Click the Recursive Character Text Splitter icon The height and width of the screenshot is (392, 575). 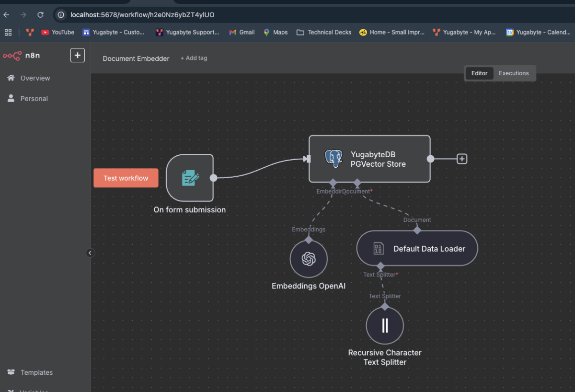pos(385,325)
